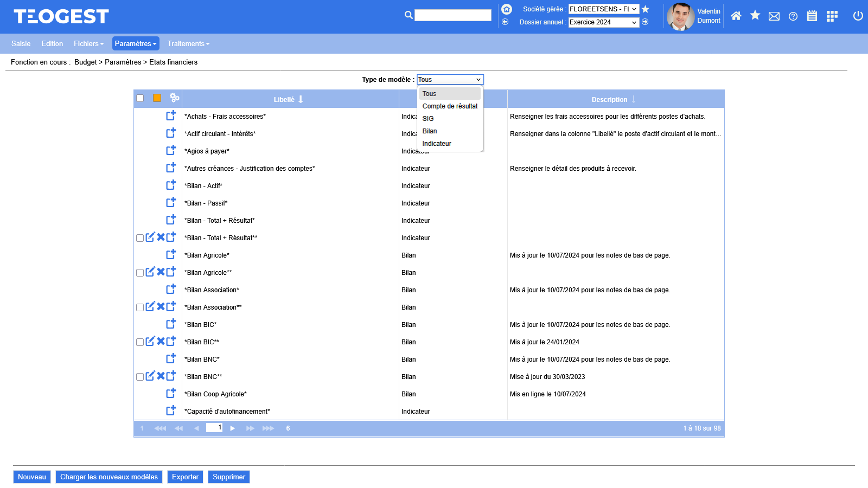Tick the checkbox for *Bilan Association**

tap(140, 307)
